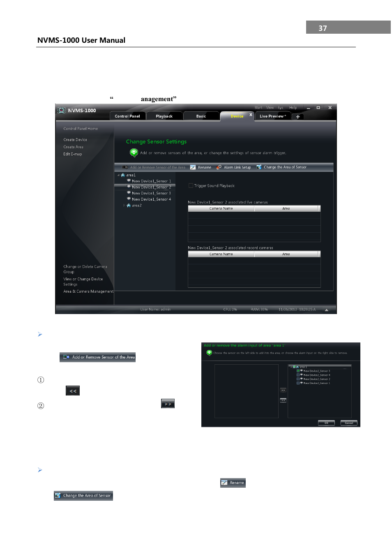Open the Edit E-map link

point(73,154)
